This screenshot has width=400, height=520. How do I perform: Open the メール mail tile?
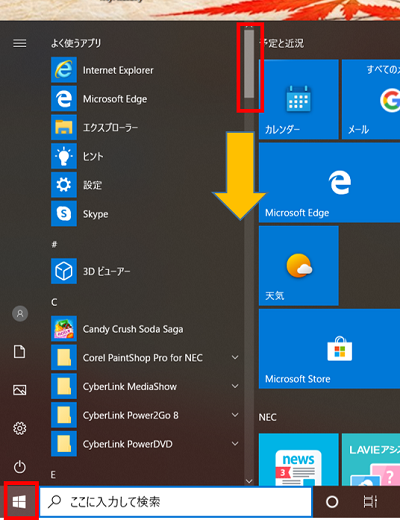click(x=371, y=99)
